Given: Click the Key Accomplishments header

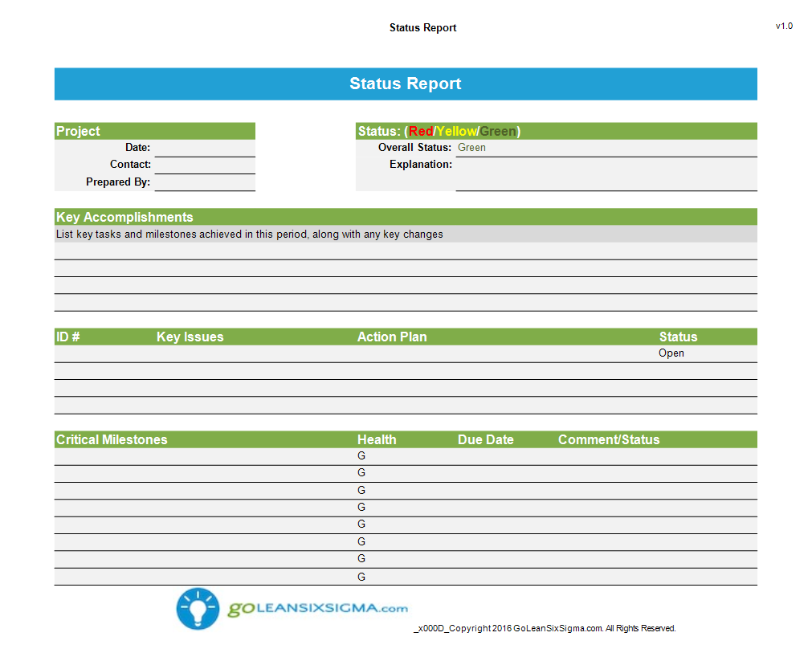Looking at the screenshot, I should [406, 217].
